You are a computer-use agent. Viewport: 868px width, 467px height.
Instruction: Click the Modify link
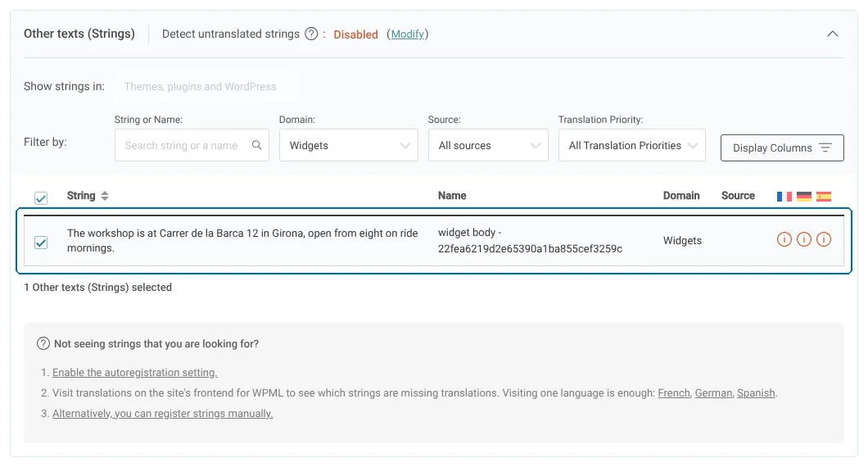[x=408, y=34]
